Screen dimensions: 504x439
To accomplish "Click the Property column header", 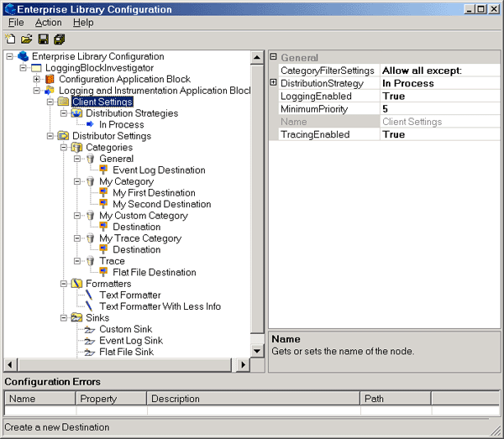I will 111,399.
